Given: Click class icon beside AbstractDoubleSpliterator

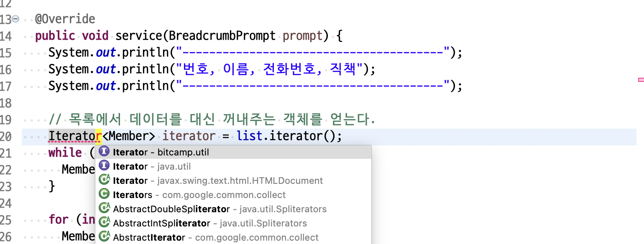Looking at the screenshot, I should point(104,208).
